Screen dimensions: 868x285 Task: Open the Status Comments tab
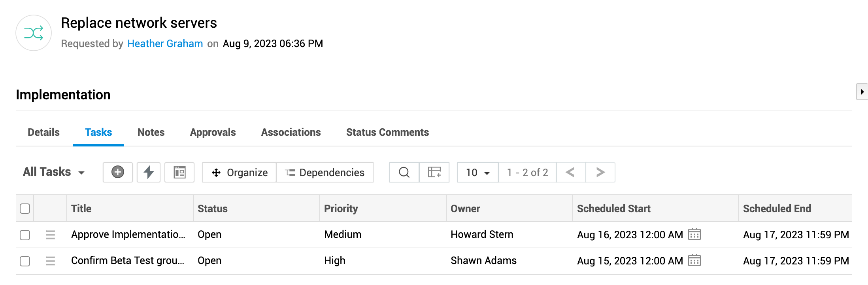pos(387,132)
